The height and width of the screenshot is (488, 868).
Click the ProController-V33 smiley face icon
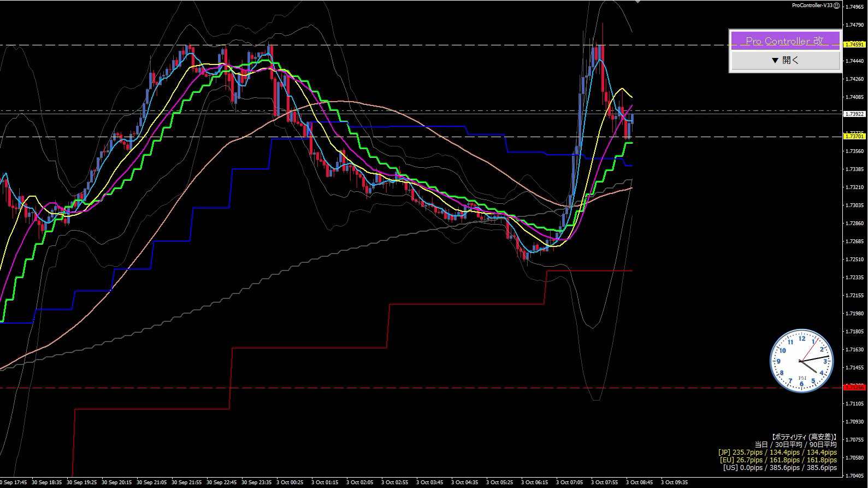tap(836, 5)
